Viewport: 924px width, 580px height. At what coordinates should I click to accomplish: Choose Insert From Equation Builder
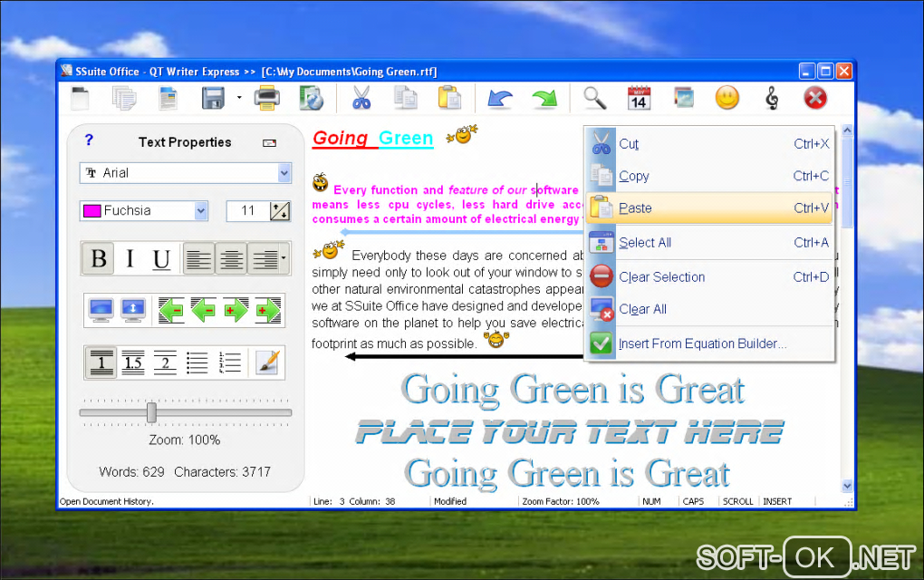click(x=709, y=343)
